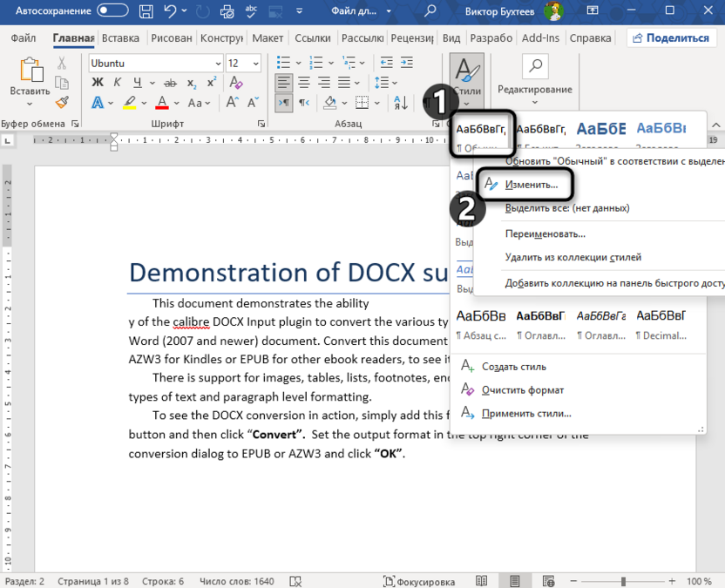Apply italic formatting

pyautogui.click(x=116, y=83)
